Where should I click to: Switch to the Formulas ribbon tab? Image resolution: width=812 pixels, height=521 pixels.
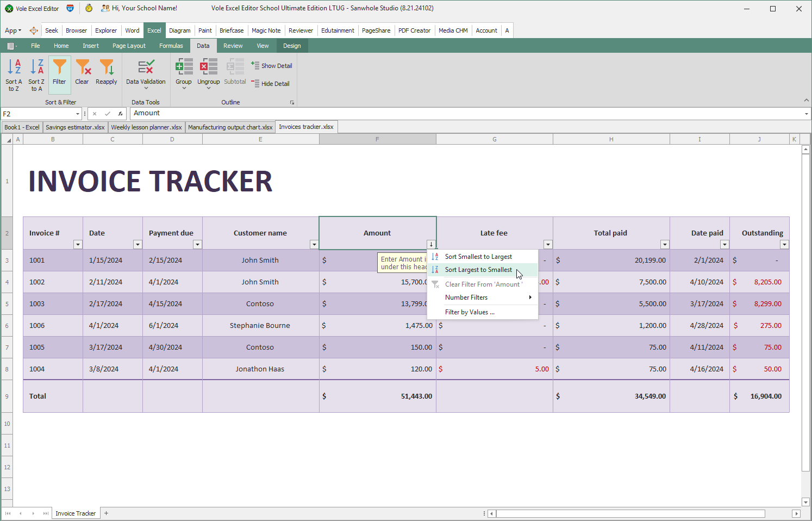171,46
